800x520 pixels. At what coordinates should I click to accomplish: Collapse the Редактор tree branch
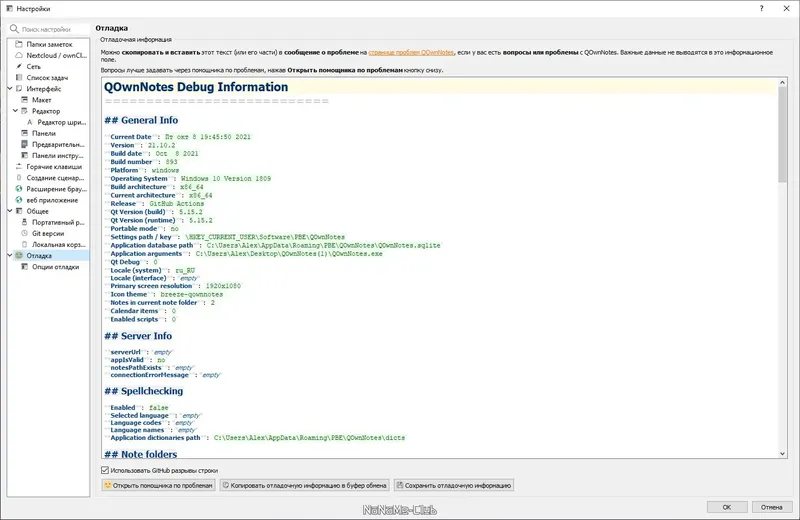coord(15,111)
